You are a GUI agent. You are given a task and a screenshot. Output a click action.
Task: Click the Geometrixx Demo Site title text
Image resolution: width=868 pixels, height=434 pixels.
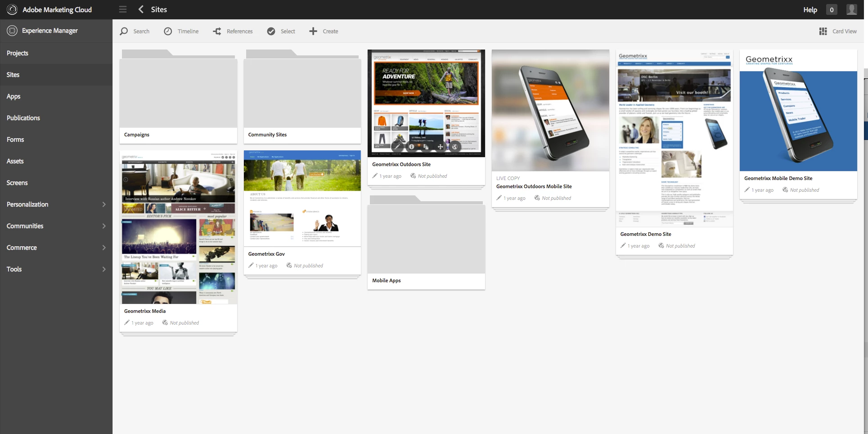click(646, 234)
